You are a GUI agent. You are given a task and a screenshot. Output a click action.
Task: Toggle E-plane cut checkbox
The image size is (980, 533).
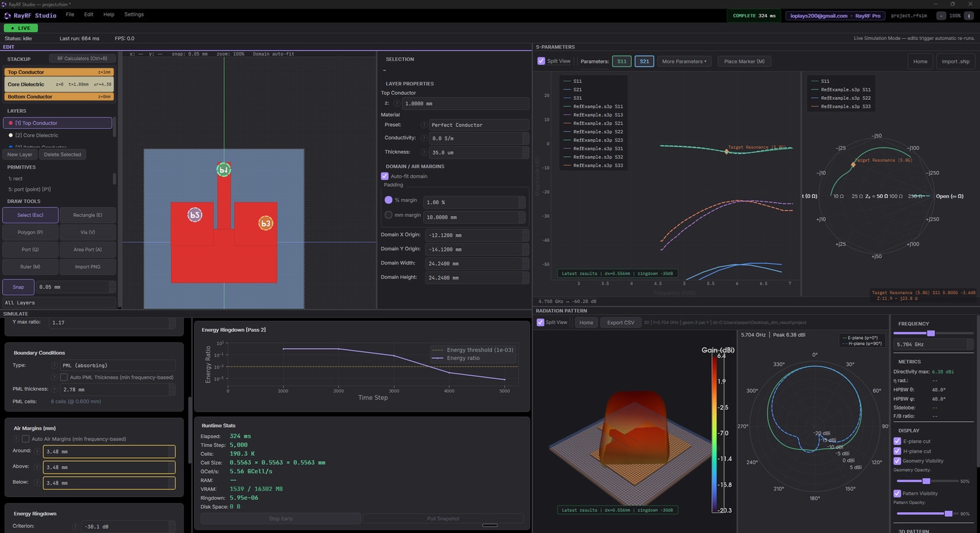[897, 441]
